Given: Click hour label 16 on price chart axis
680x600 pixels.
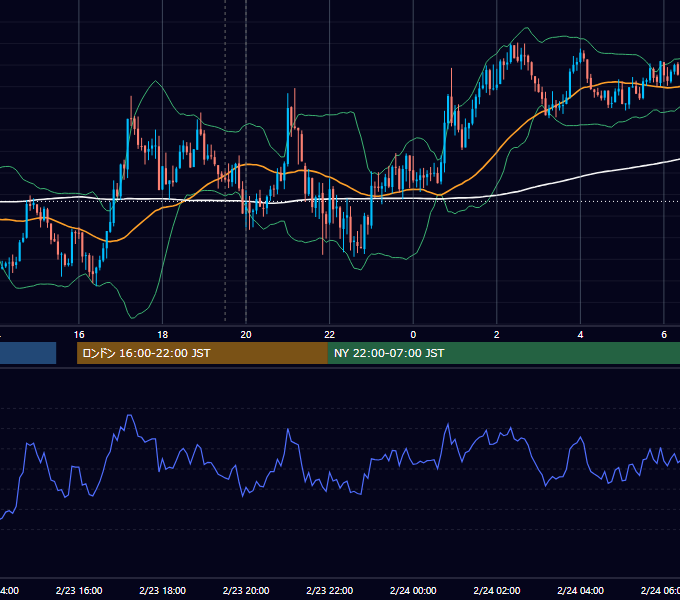Looking at the screenshot, I should pyautogui.click(x=79, y=335).
